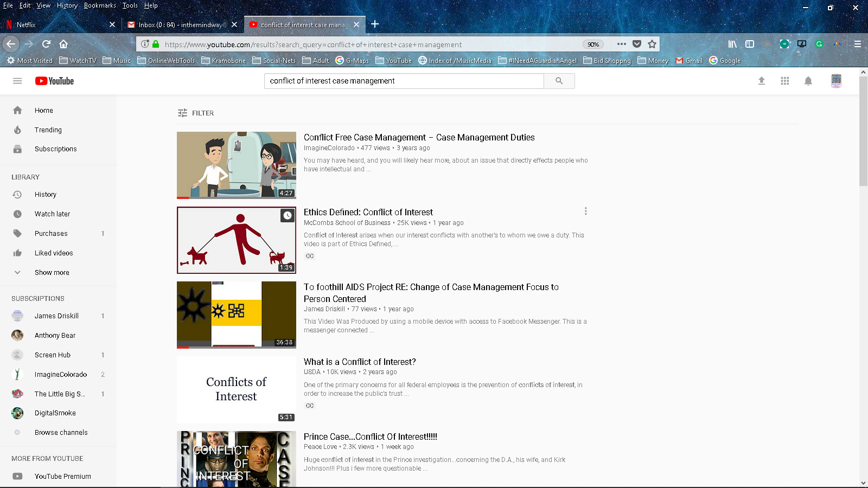The height and width of the screenshot is (488, 868).
Task: Open the James Driskill subscription
Action: 59,316
